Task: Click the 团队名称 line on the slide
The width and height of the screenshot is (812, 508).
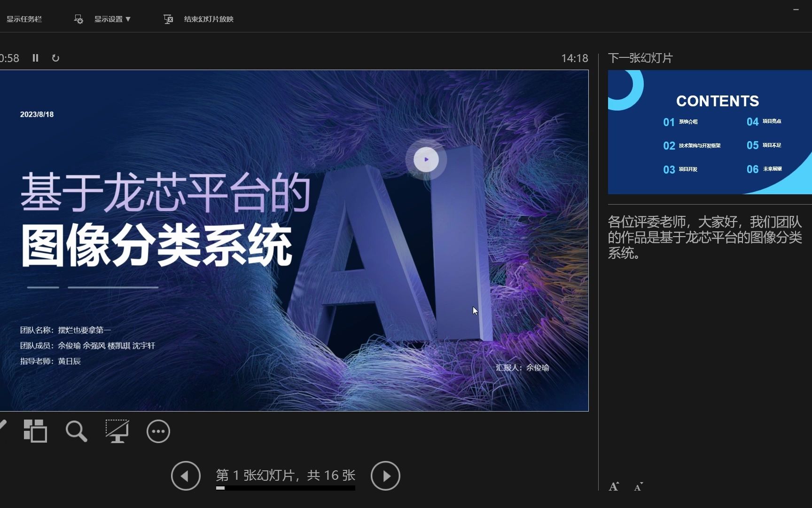Action: point(65,330)
